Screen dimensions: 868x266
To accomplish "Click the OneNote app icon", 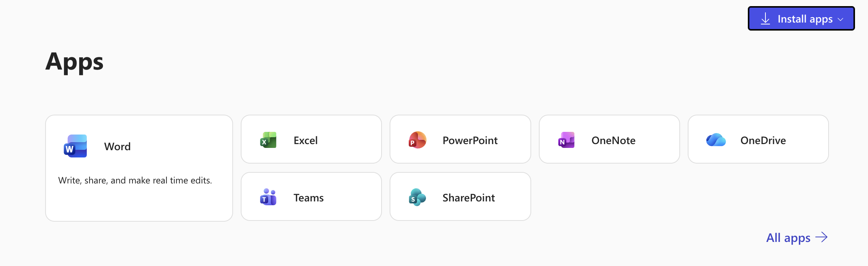I will [x=566, y=140].
